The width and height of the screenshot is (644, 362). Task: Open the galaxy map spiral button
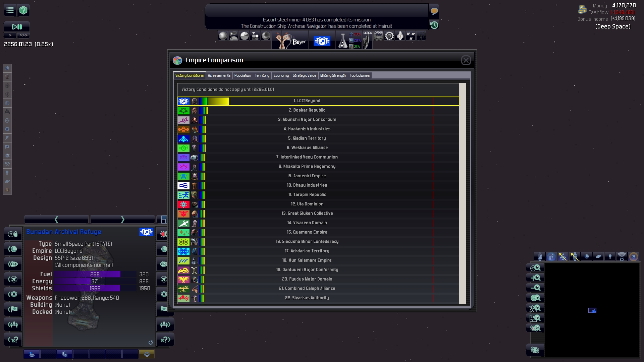point(535,350)
